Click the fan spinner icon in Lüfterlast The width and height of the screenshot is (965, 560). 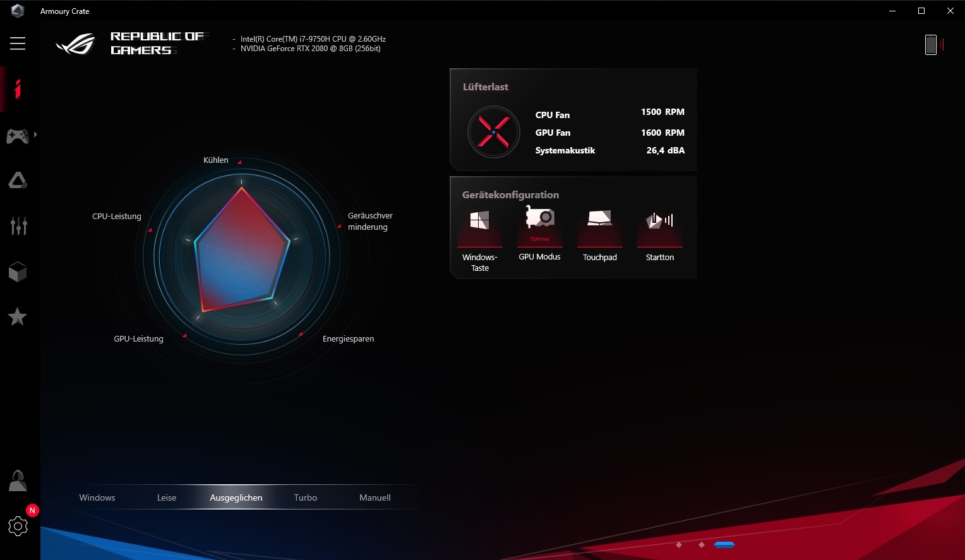pyautogui.click(x=494, y=132)
